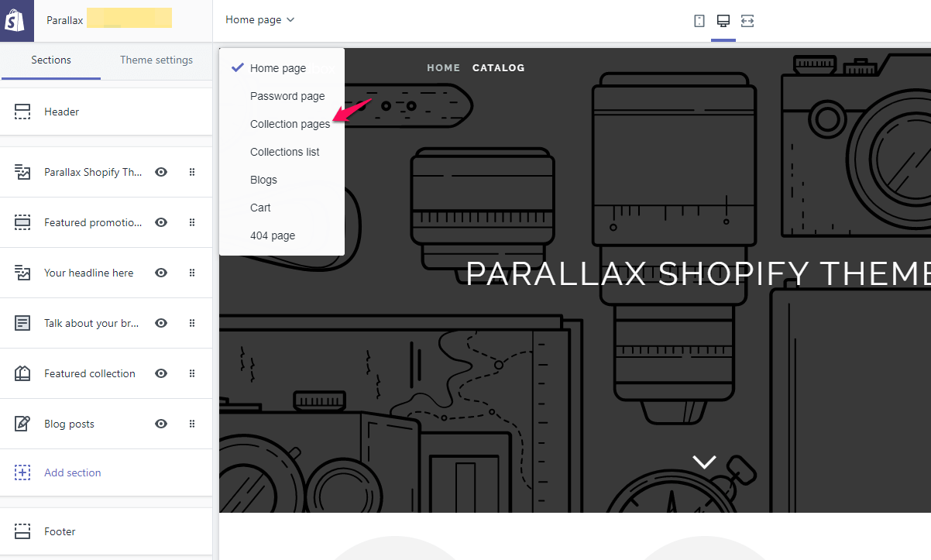
Task: Click Talk about your brand text icon
Action: (22, 323)
